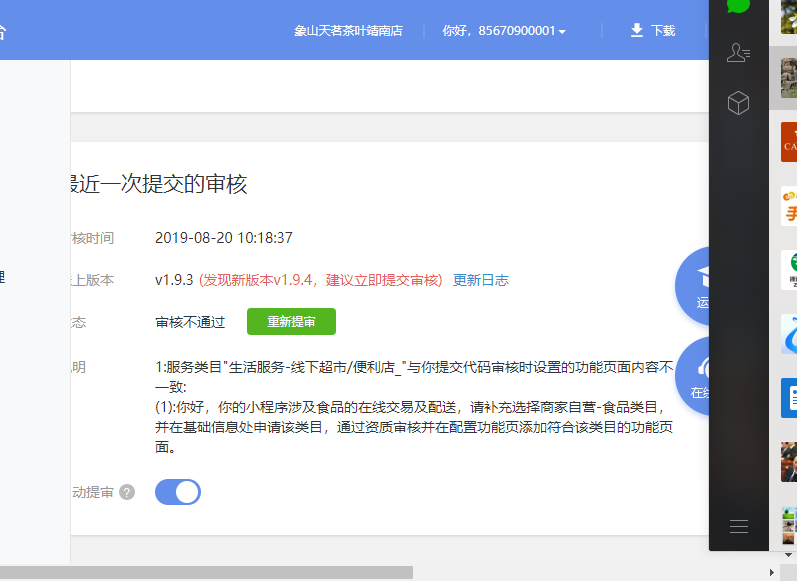Click the 下载 text in header
This screenshot has width=797, height=581.
click(663, 31)
